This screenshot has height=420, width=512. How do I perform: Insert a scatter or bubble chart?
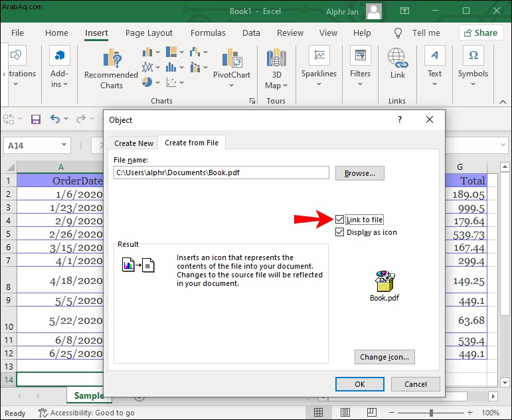(x=171, y=82)
